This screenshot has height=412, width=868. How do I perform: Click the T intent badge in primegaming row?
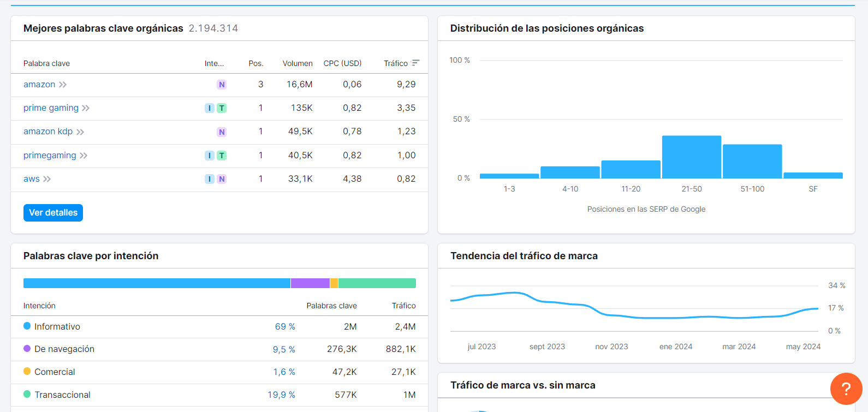[222, 156]
